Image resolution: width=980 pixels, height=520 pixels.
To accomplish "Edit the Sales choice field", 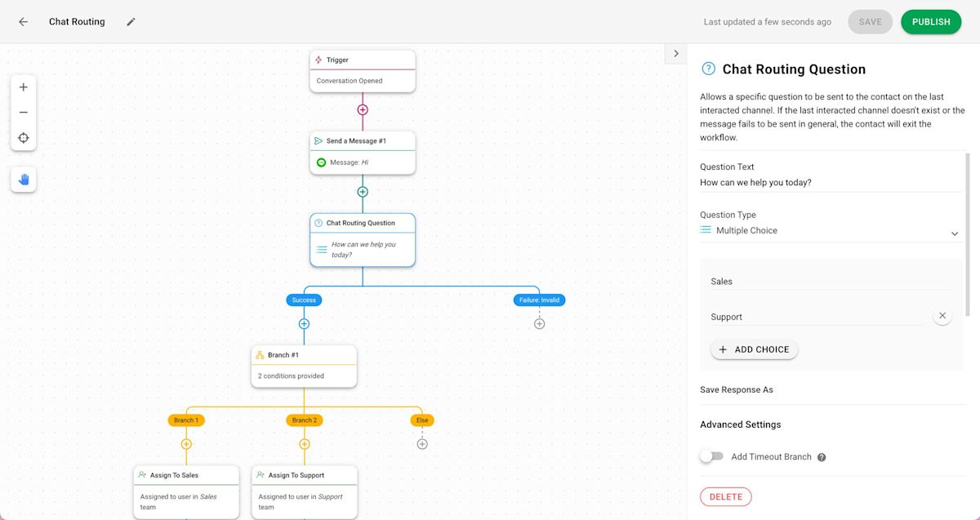I will click(x=831, y=282).
